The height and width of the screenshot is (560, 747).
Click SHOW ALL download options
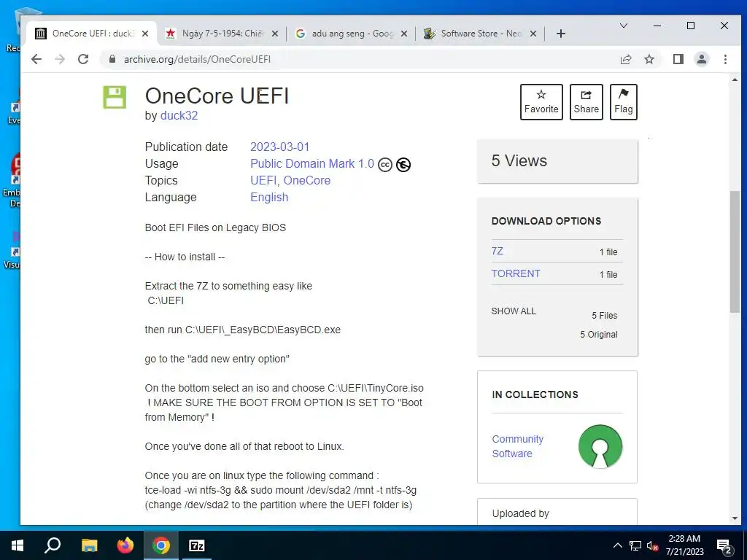(514, 311)
